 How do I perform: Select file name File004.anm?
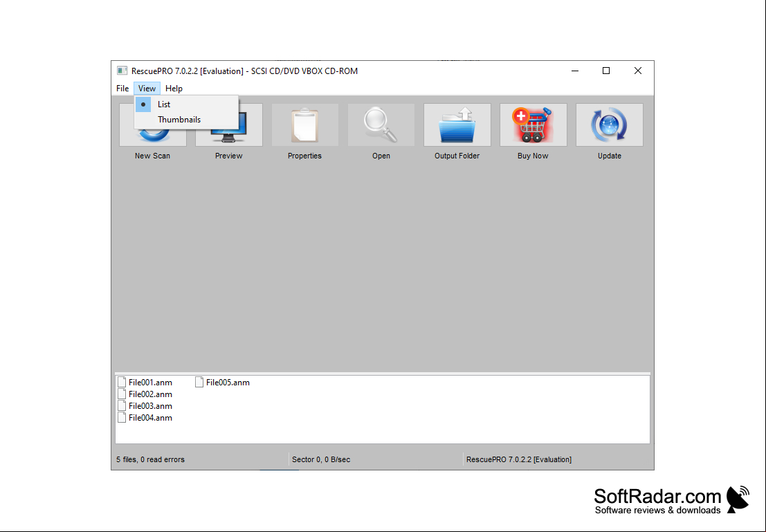click(x=150, y=418)
